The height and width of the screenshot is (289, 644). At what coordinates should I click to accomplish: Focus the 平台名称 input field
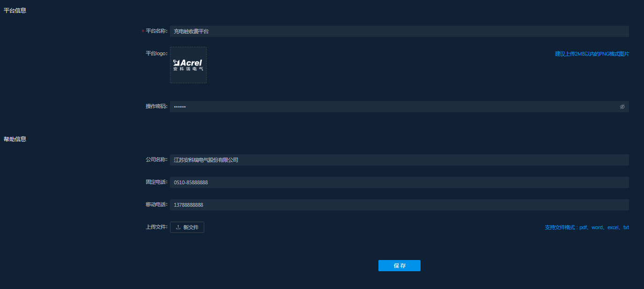coord(398,31)
